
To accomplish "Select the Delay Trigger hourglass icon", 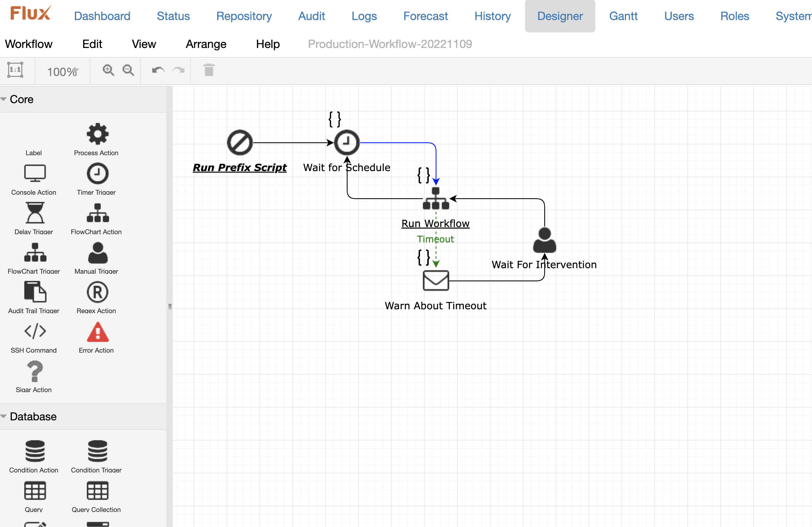I will coord(35,212).
